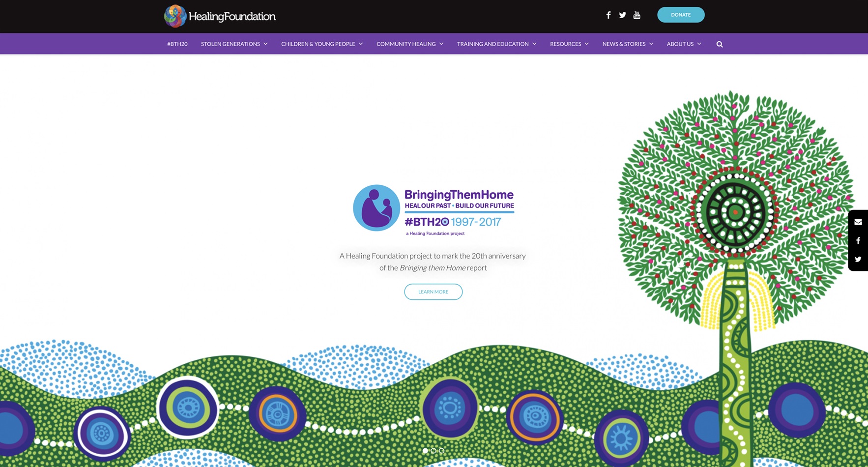Viewport: 868px width, 467px height.
Task: Open News & Stories menu label
Action: pyautogui.click(x=624, y=44)
